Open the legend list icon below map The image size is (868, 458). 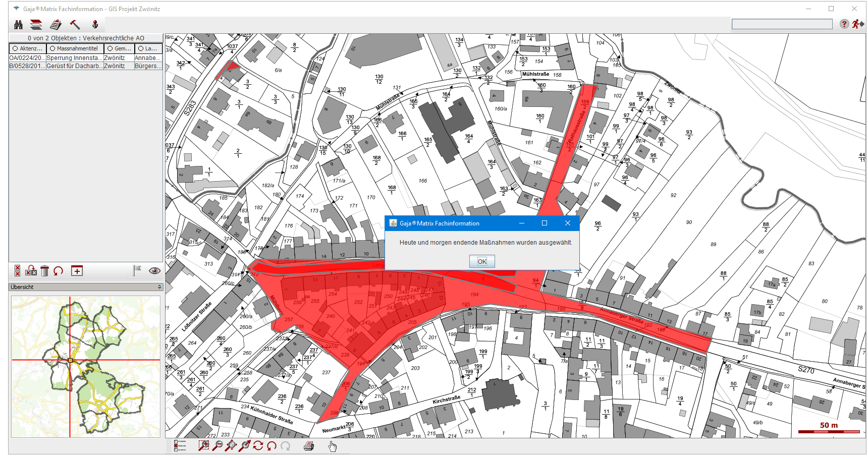coord(180,445)
